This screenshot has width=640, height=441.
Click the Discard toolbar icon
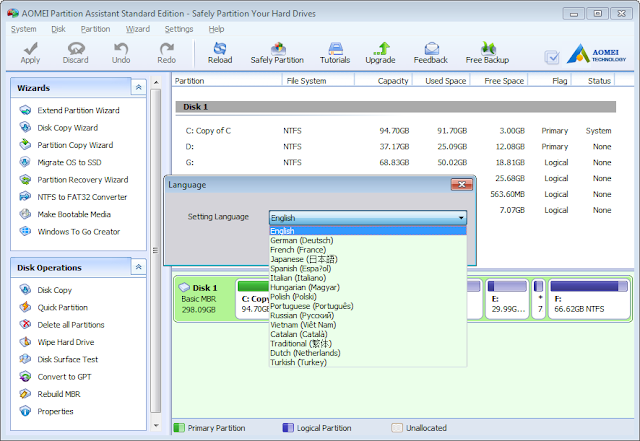76,49
